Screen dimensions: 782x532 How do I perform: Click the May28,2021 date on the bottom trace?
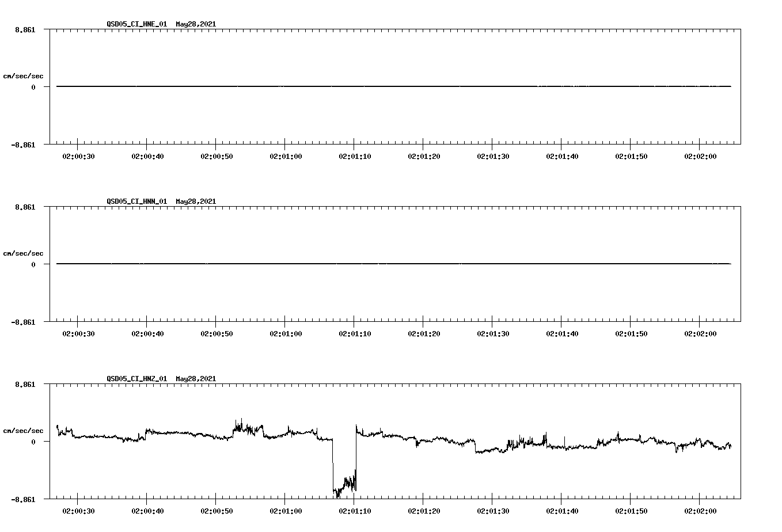(195, 379)
